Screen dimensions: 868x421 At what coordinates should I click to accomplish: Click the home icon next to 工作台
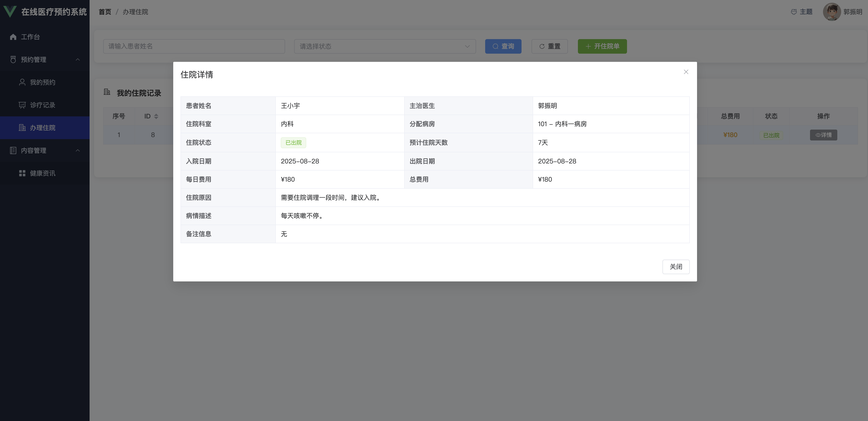click(x=13, y=37)
